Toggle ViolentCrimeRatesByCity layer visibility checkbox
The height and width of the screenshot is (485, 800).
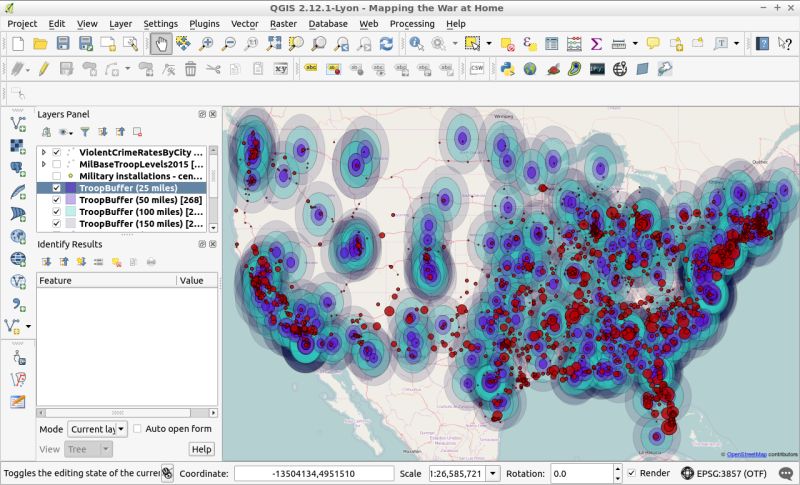57,152
